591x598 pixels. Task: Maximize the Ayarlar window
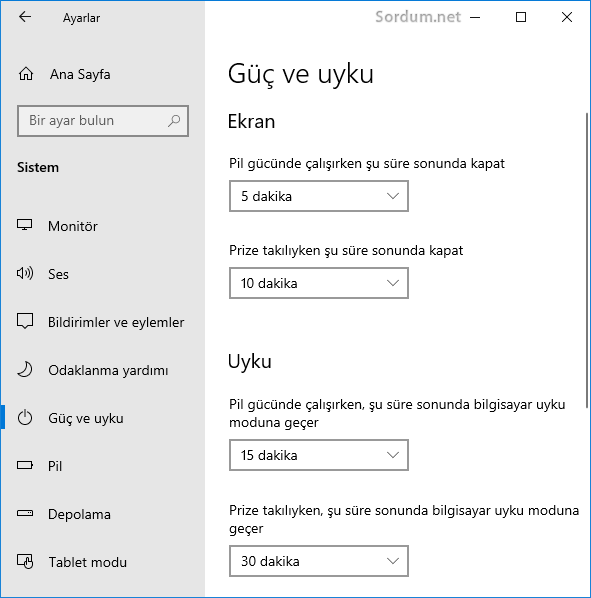tap(521, 17)
